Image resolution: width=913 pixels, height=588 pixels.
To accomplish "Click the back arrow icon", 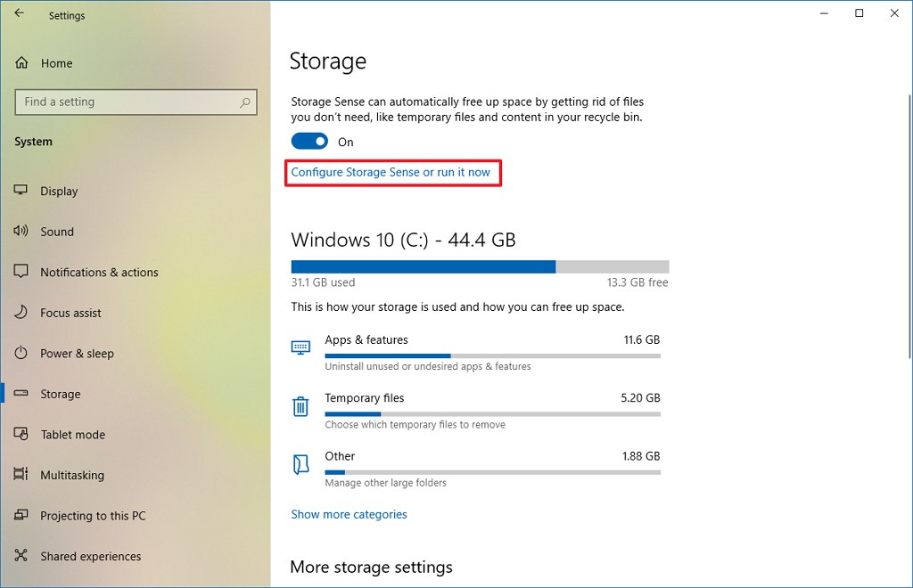I will (x=19, y=13).
